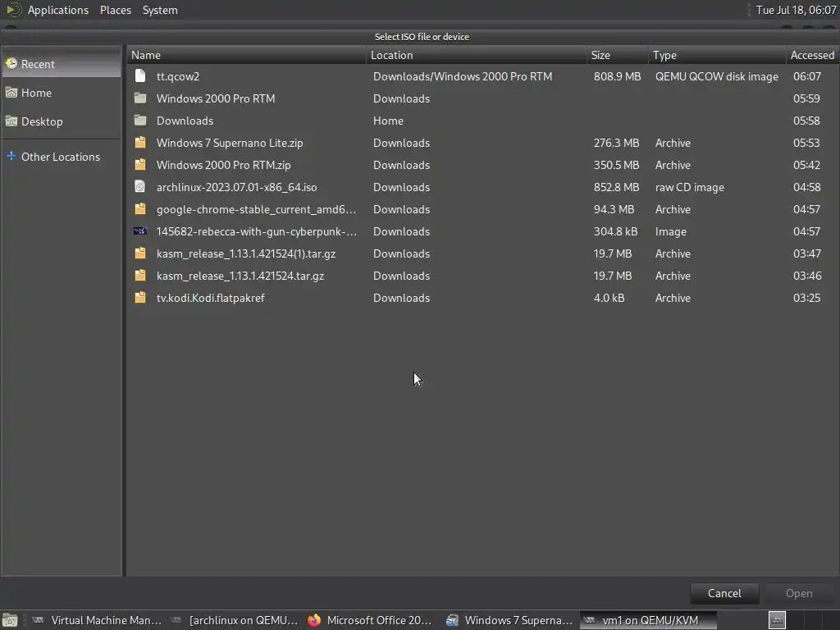Click the Applications menu logo icon
The height and width of the screenshot is (630, 840).
coord(13,10)
